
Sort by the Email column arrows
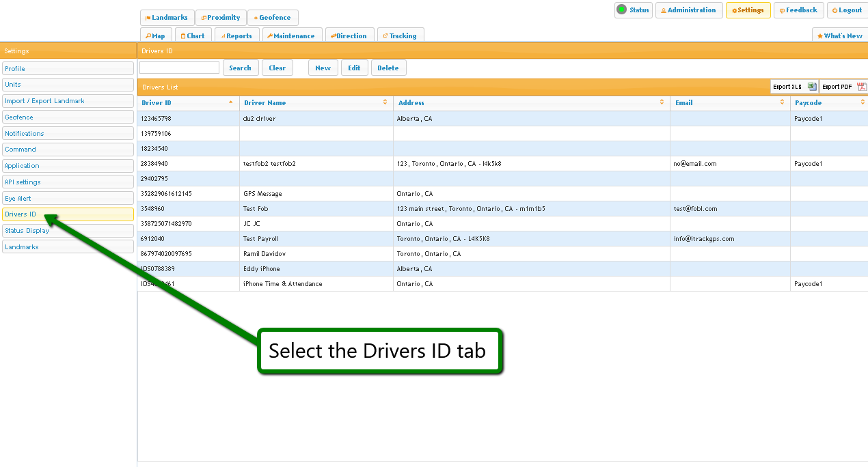click(783, 102)
